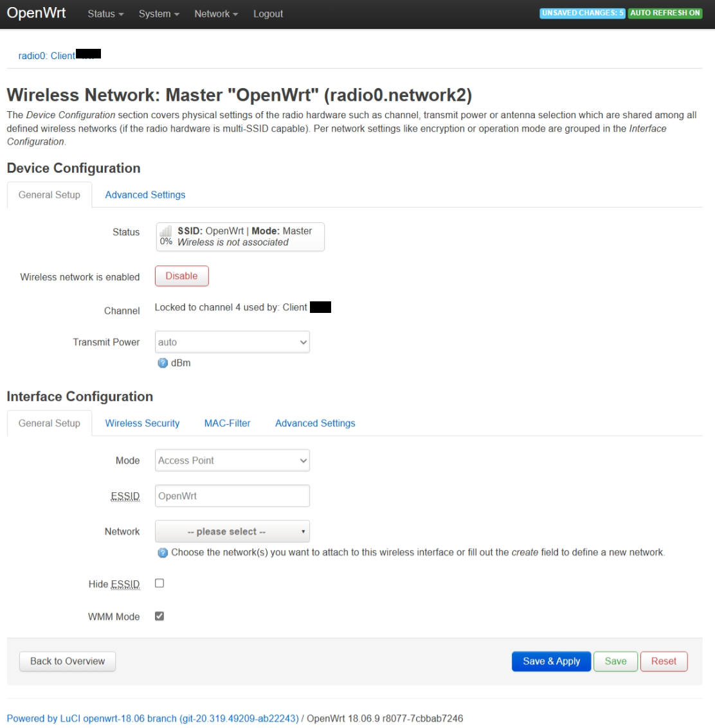This screenshot has width=715, height=728.
Task: Expand the Network please select dropdown
Action: [x=232, y=531]
